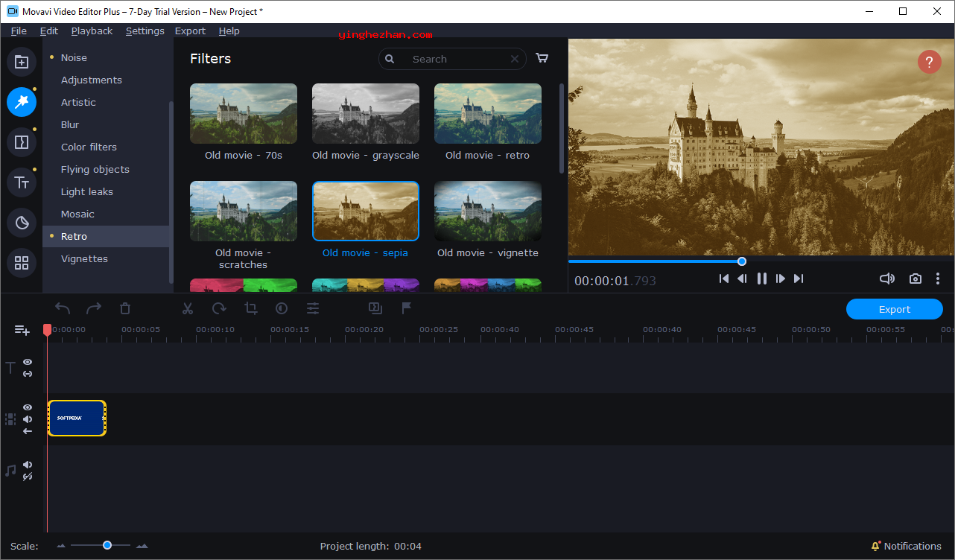Skip to previous clip button
The height and width of the screenshot is (560, 955).
[723, 279]
